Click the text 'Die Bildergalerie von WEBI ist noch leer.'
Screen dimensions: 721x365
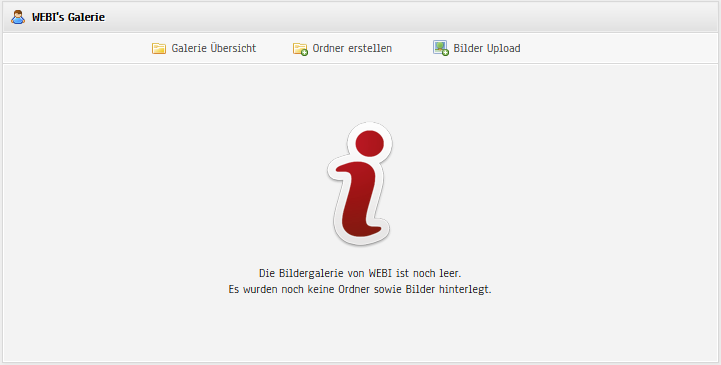tap(360, 274)
